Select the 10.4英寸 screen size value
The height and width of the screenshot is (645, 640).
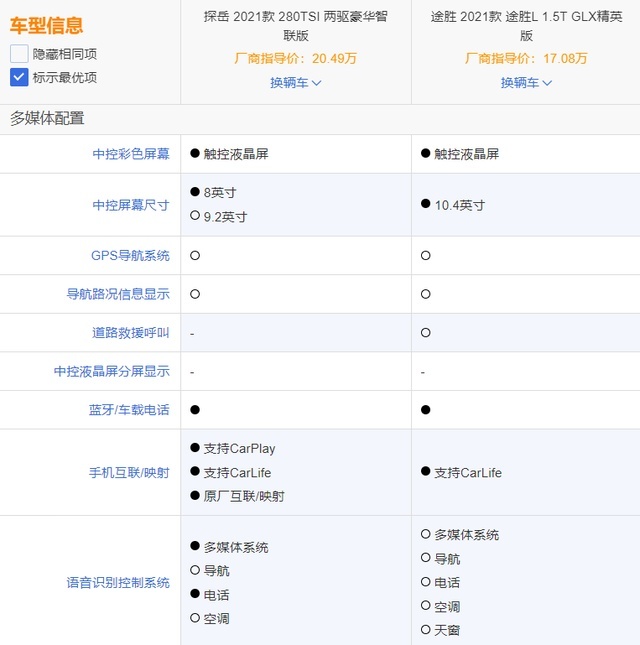460,205
